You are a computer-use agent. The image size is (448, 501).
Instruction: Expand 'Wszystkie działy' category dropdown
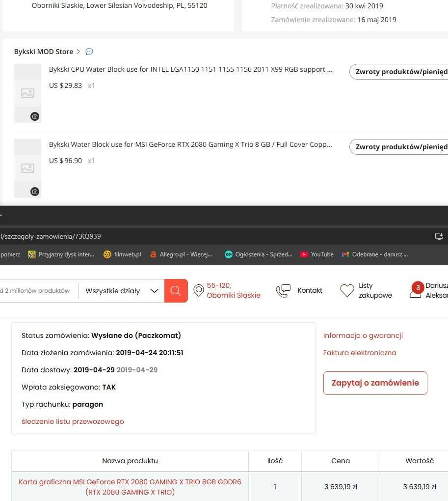click(x=122, y=291)
